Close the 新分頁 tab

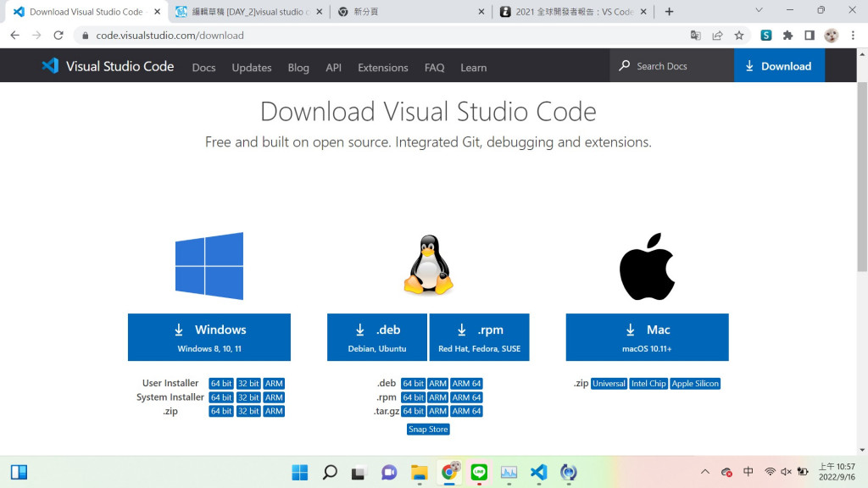481,12
